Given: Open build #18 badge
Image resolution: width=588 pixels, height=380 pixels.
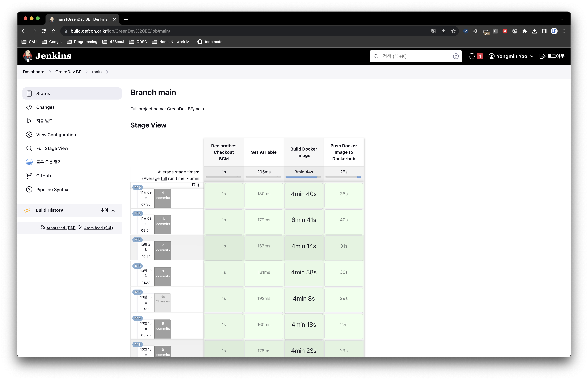Looking at the screenshot, I should pos(138,214).
